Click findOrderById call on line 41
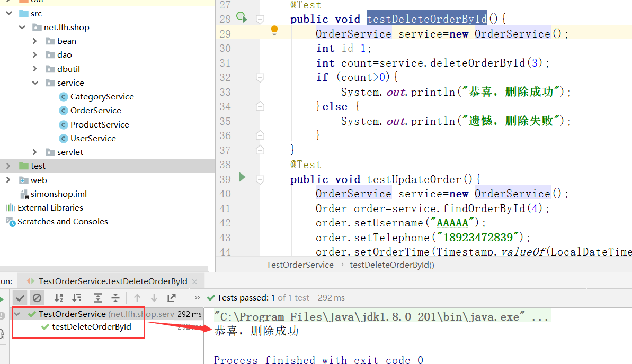Screen dimensions: 632x364 pyautogui.click(x=484, y=208)
